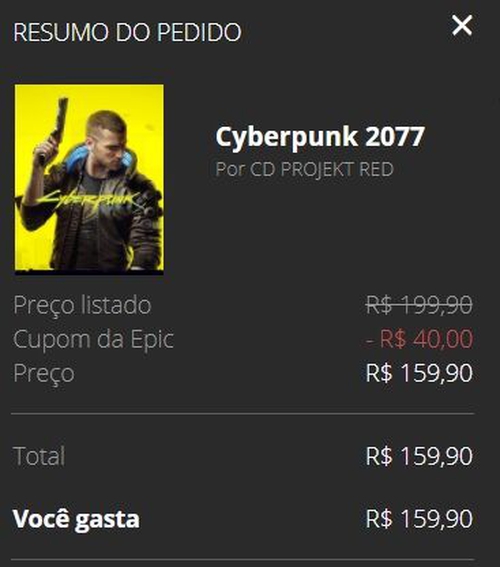Select the Cyberpunk 2077 game title
500x567 pixels.
320,136
